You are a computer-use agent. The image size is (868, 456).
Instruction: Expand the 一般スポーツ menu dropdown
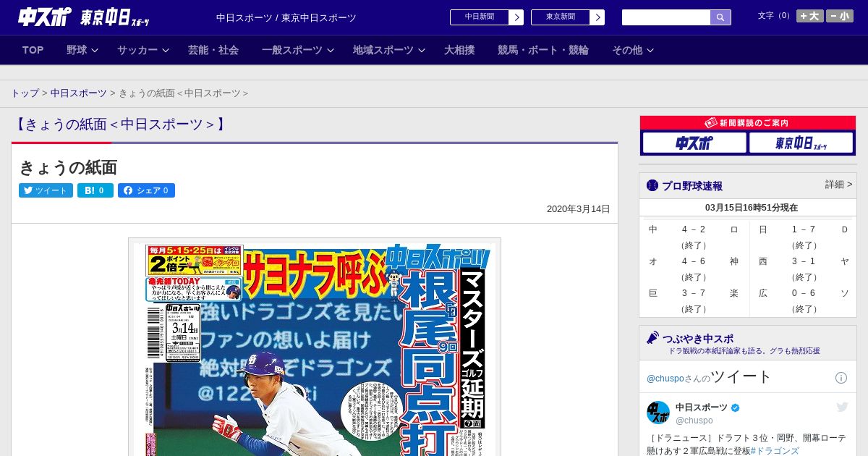(x=297, y=50)
